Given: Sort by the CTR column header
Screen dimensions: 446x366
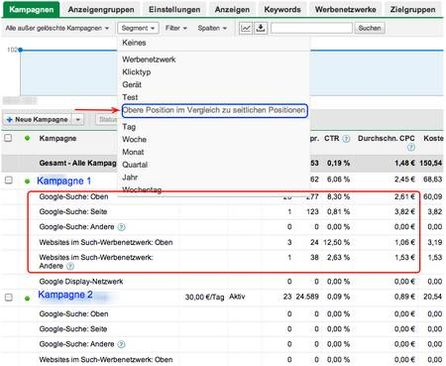Looking at the screenshot, I should pos(331,138).
